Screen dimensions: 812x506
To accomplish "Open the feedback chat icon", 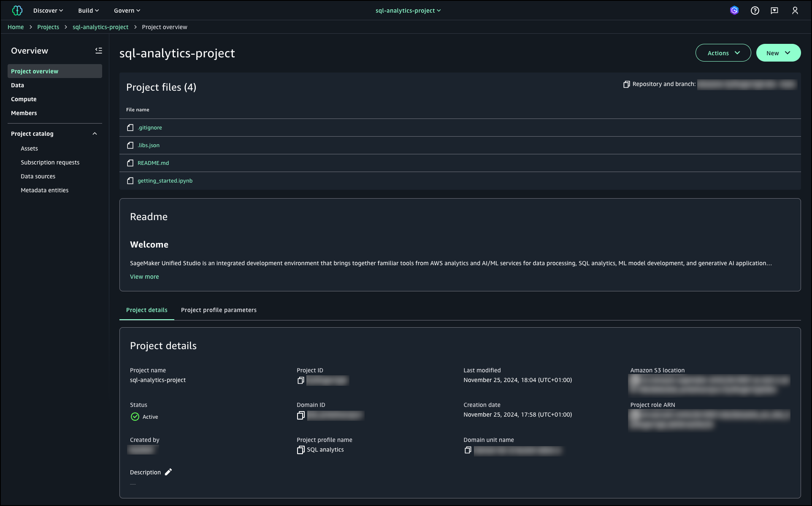I will [774, 11].
